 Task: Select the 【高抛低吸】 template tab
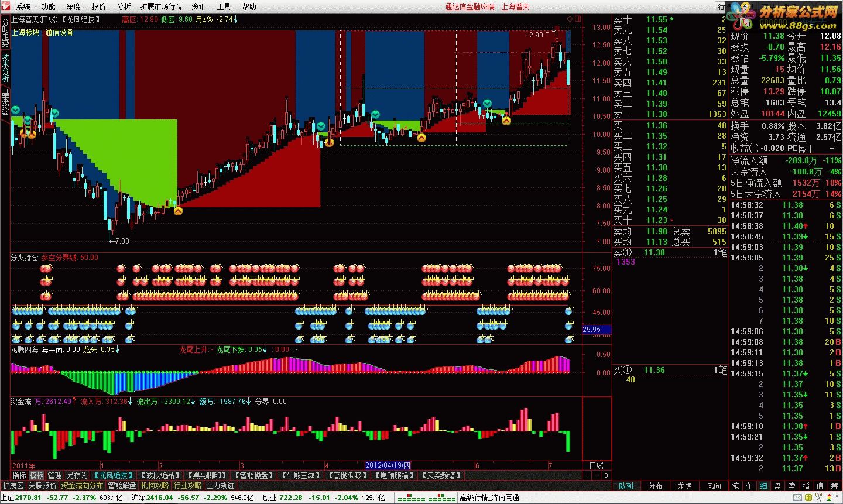point(348,475)
